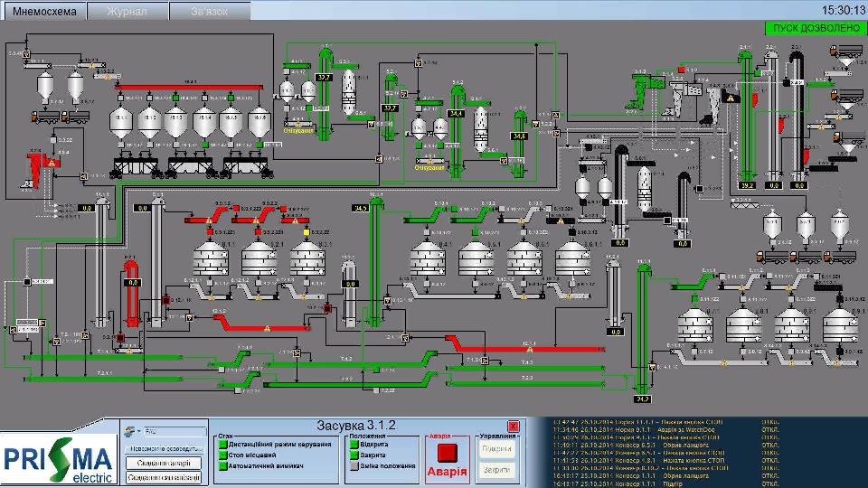The width and height of the screenshot is (868, 488).
Task: Select green elevator with 34,6 readout
Action: click(520, 144)
